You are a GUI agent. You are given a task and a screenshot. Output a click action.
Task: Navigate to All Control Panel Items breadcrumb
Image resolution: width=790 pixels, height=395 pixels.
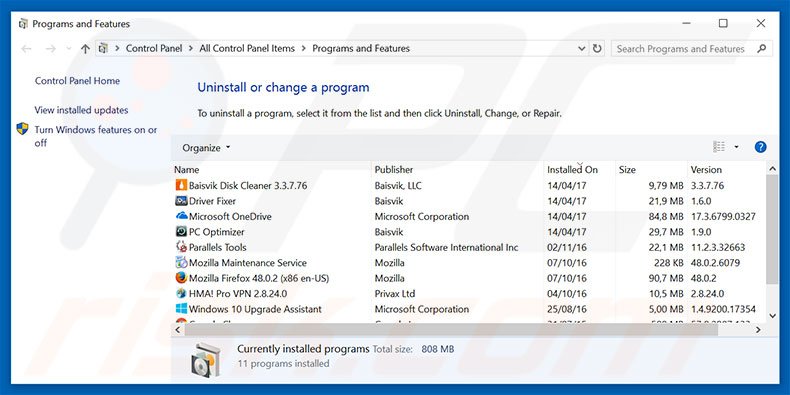click(x=247, y=49)
